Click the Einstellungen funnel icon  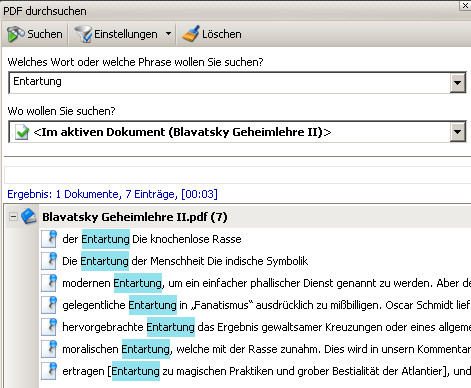83,34
